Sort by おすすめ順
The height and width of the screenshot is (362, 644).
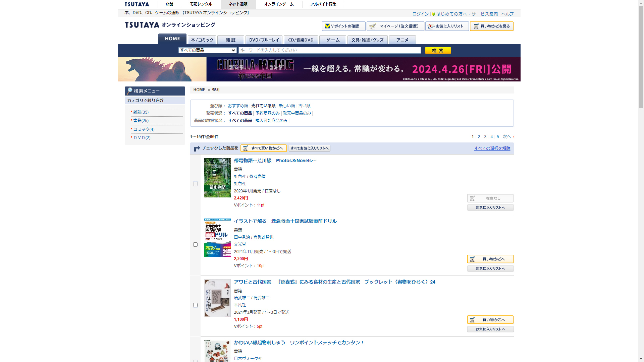pos(238,106)
